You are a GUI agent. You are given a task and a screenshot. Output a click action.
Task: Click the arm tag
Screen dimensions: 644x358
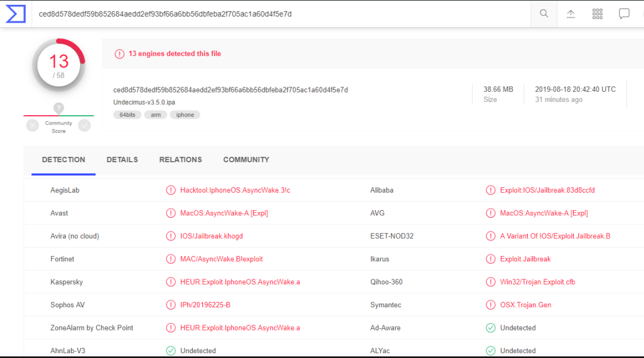tap(156, 115)
